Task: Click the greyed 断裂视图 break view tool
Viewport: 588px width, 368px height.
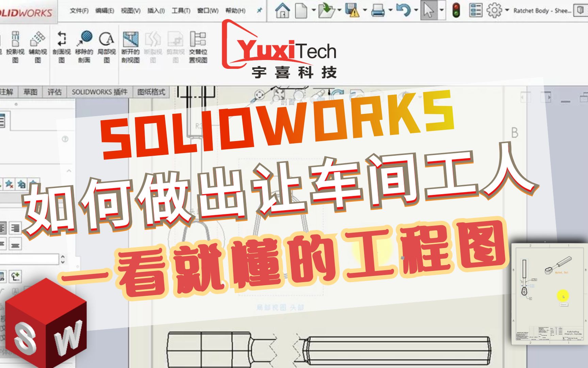Action: [153, 47]
